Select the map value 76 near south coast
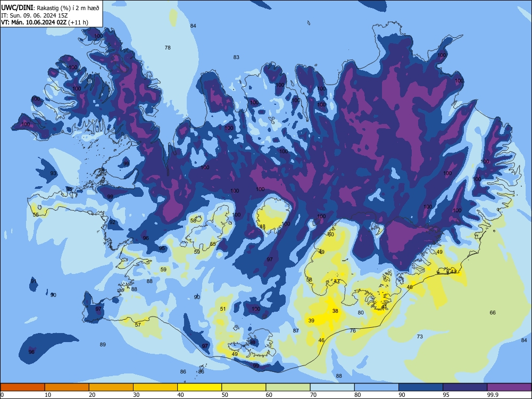 pyautogui.click(x=353, y=331)
